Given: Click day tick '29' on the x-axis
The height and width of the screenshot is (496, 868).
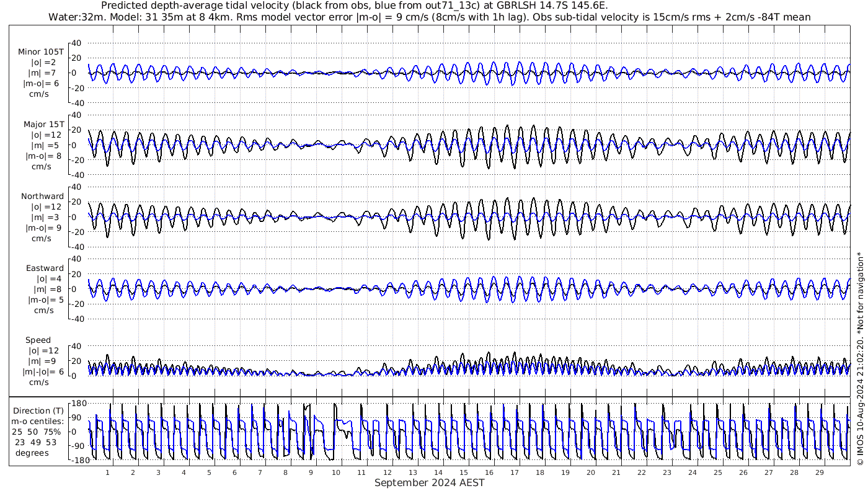Looking at the screenshot, I should [819, 472].
